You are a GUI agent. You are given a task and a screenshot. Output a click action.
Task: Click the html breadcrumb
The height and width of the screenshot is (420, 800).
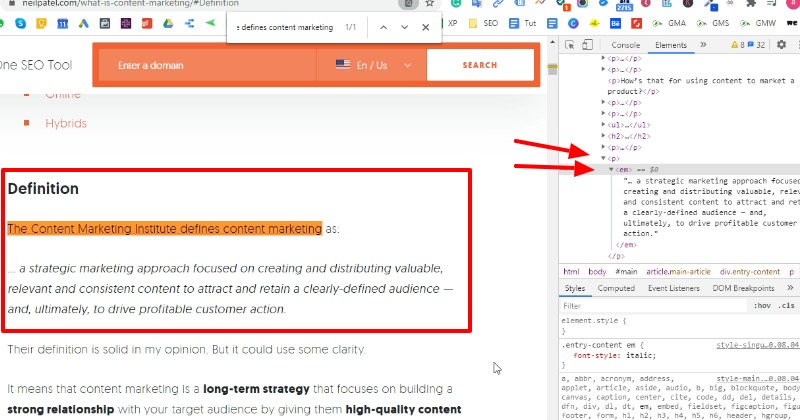[x=571, y=271]
